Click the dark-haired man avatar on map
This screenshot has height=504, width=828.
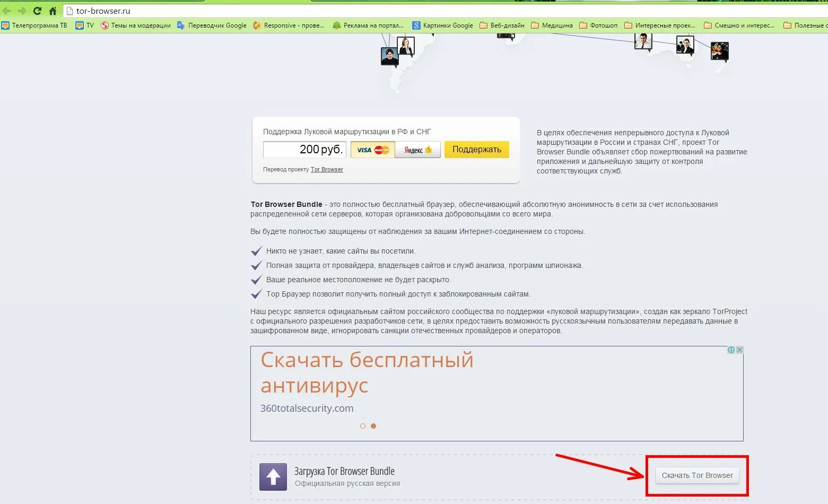(389, 56)
